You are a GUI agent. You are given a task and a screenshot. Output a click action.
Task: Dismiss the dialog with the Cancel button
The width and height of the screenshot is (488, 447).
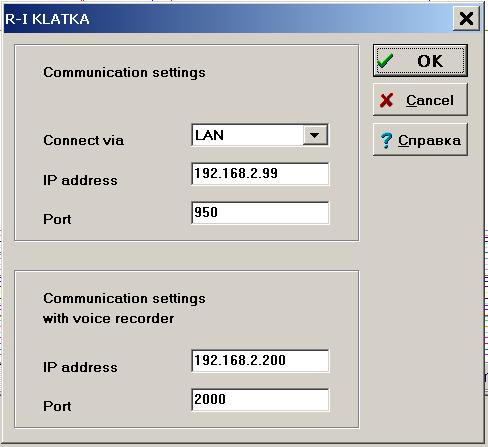coord(420,100)
